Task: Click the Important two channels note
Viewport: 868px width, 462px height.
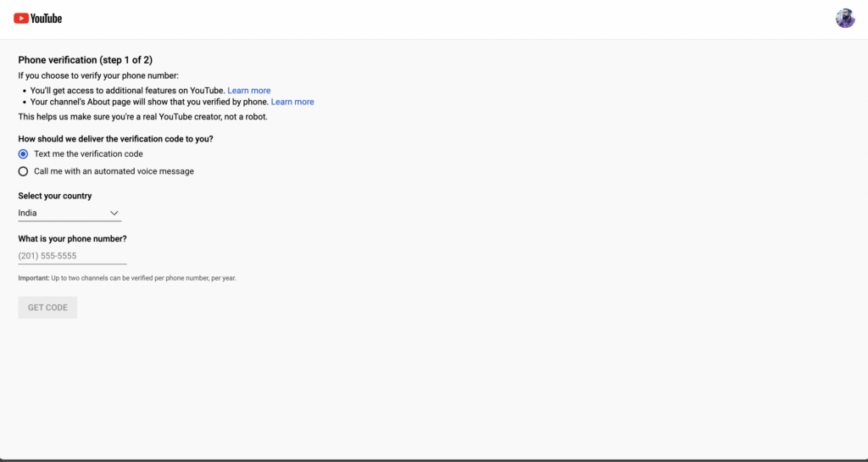Action: pyautogui.click(x=127, y=278)
